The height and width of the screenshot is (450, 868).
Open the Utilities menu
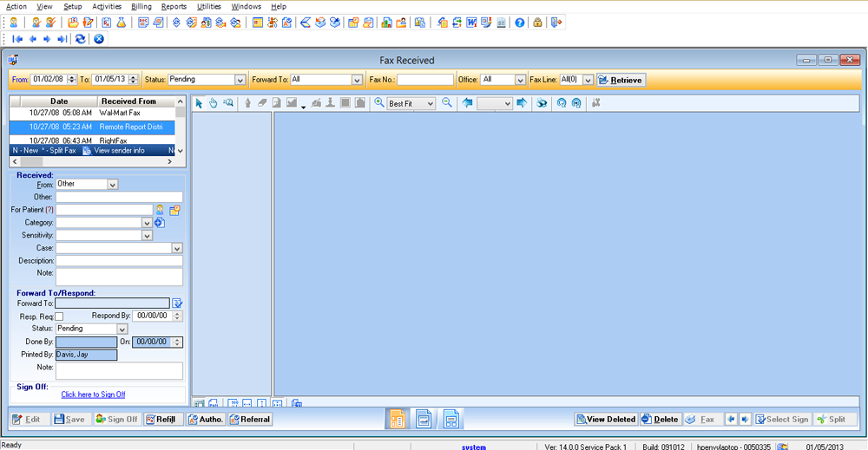tap(208, 6)
